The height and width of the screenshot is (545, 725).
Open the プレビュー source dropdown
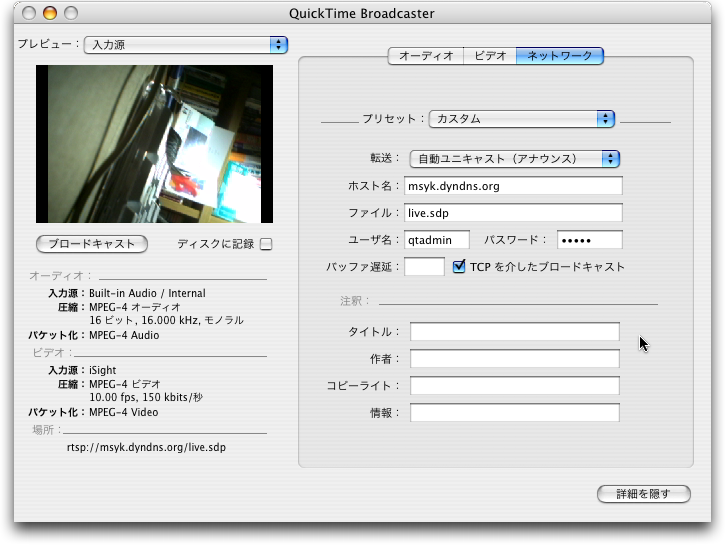(x=184, y=45)
